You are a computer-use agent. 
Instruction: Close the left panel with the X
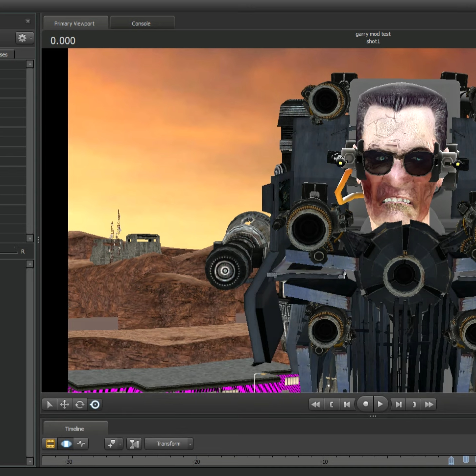28,21
